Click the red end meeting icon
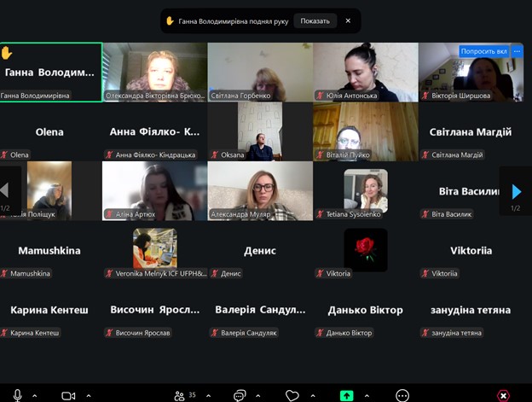The width and height of the screenshot is (532, 402). (503, 395)
